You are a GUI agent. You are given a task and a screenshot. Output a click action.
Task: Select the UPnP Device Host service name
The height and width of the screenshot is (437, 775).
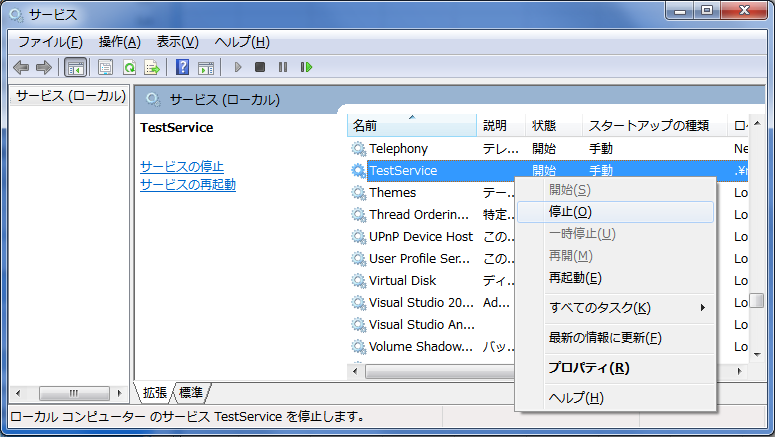click(421, 236)
